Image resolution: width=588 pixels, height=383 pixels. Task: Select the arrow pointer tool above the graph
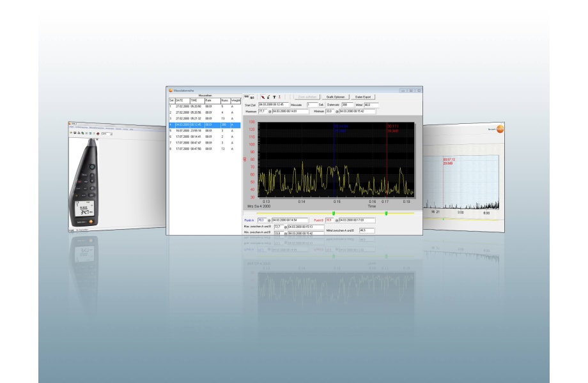[263, 96]
